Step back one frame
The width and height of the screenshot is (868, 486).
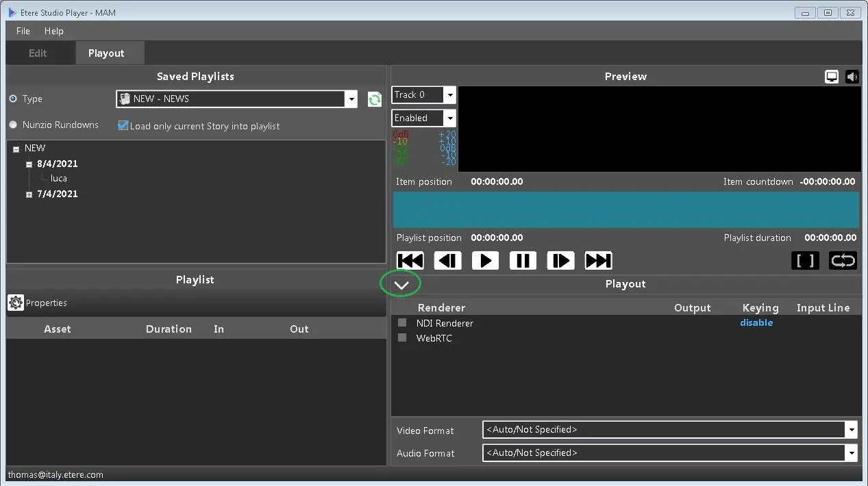448,261
